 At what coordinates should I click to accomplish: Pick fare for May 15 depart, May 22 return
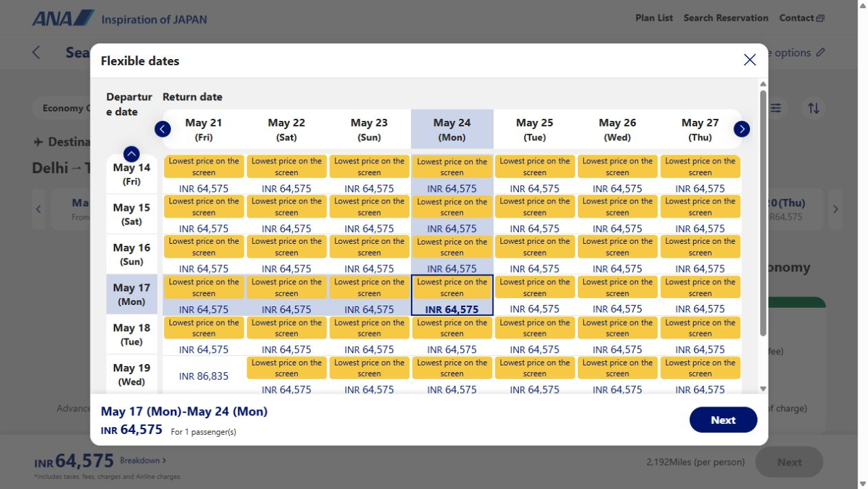[x=286, y=214]
